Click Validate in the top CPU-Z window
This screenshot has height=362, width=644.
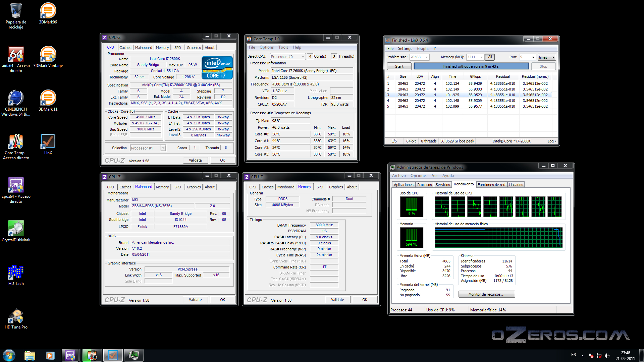pos(195,160)
